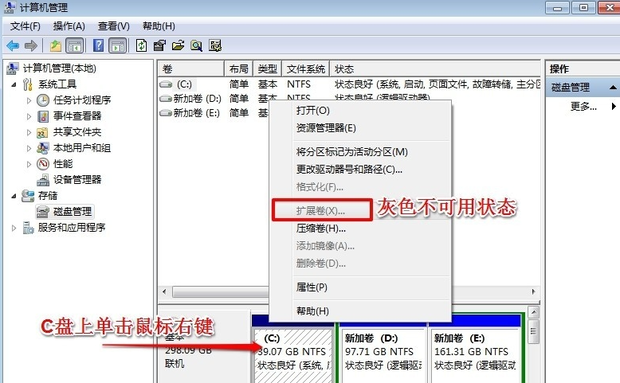Screen dimensions: 620x383
Task: Open the 文件(F) menu
Action: [25, 26]
